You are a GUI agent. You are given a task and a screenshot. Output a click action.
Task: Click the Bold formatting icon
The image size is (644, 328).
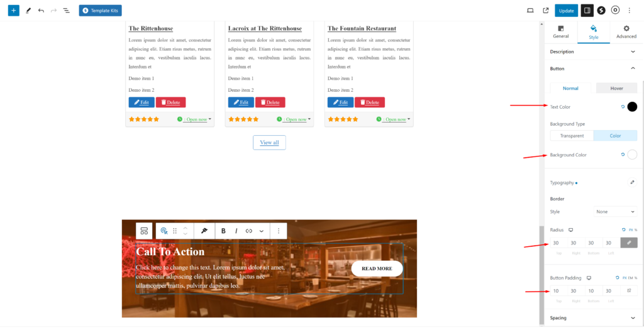pos(223,231)
